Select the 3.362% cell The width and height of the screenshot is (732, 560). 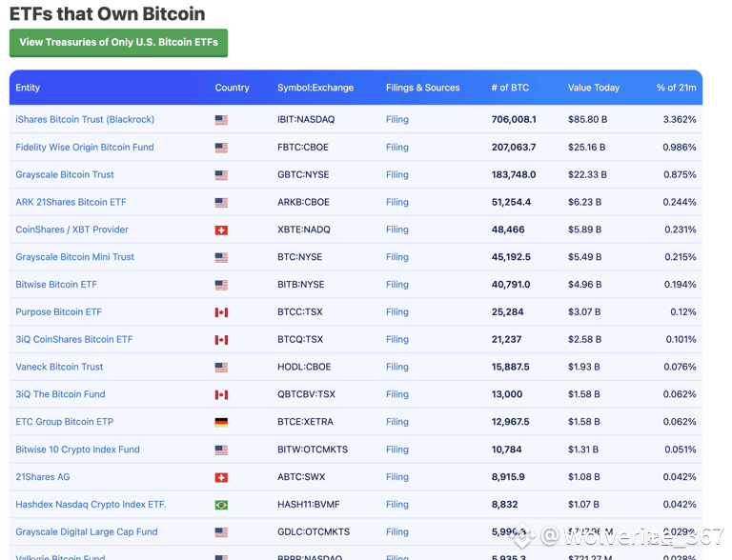tap(680, 119)
